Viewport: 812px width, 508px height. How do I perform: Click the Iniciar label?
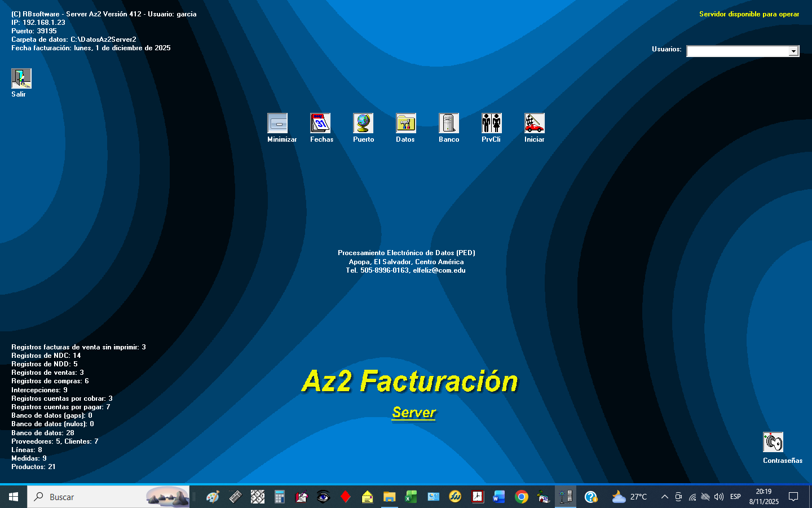535,139
